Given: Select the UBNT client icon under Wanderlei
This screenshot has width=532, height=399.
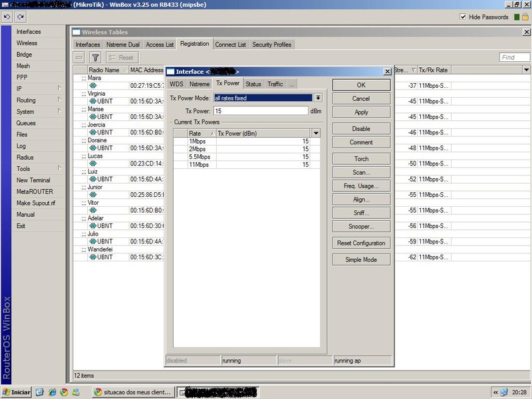Looking at the screenshot, I should point(92,257).
